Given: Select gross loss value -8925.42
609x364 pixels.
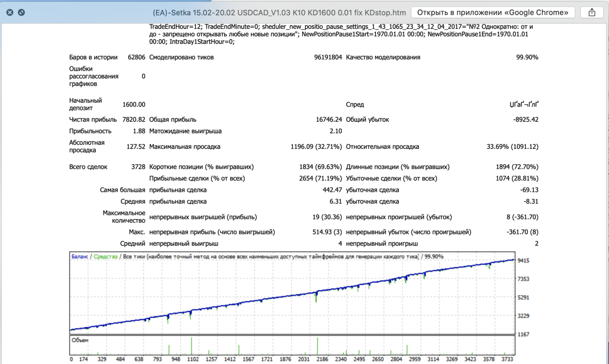Looking at the screenshot, I should pos(525,119).
